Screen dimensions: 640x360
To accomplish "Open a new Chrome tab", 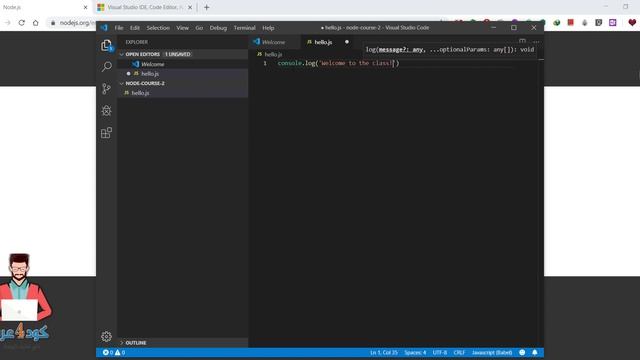I will tap(207, 7).
